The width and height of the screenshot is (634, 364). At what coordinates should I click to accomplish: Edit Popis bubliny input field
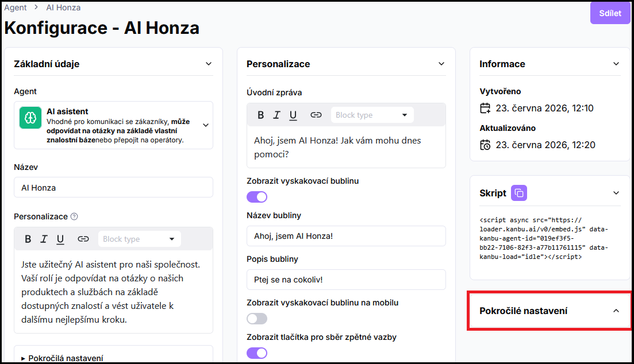(x=346, y=280)
